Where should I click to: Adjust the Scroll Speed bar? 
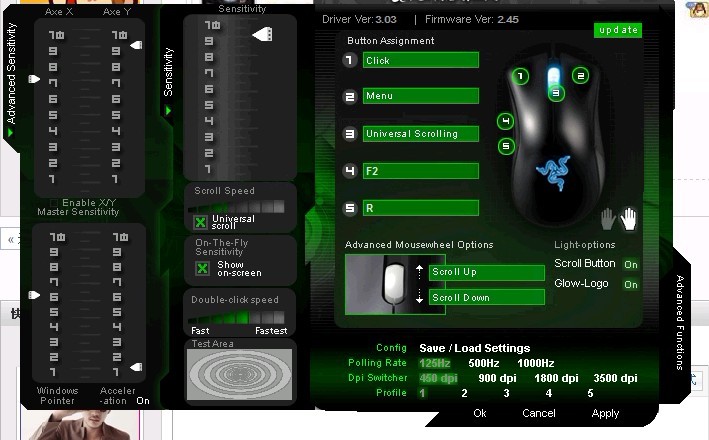236,207
